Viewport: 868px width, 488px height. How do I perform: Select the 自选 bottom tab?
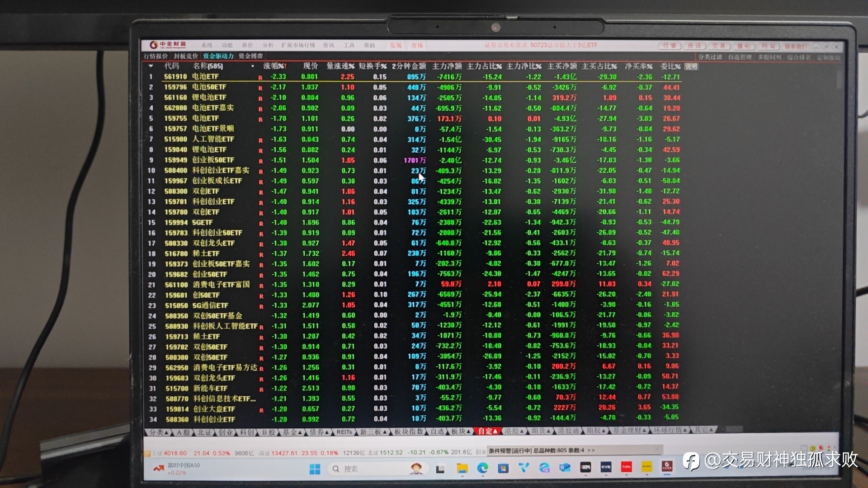pos(437,432)
